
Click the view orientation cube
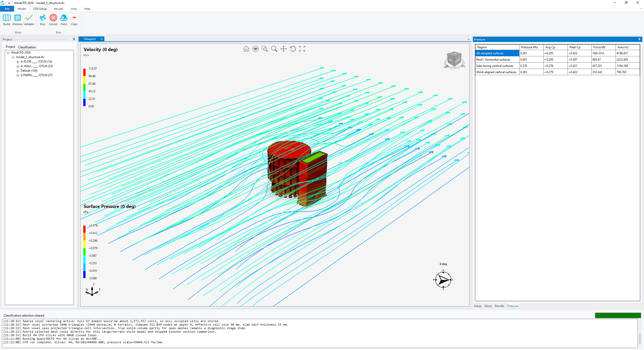[454, 60]
